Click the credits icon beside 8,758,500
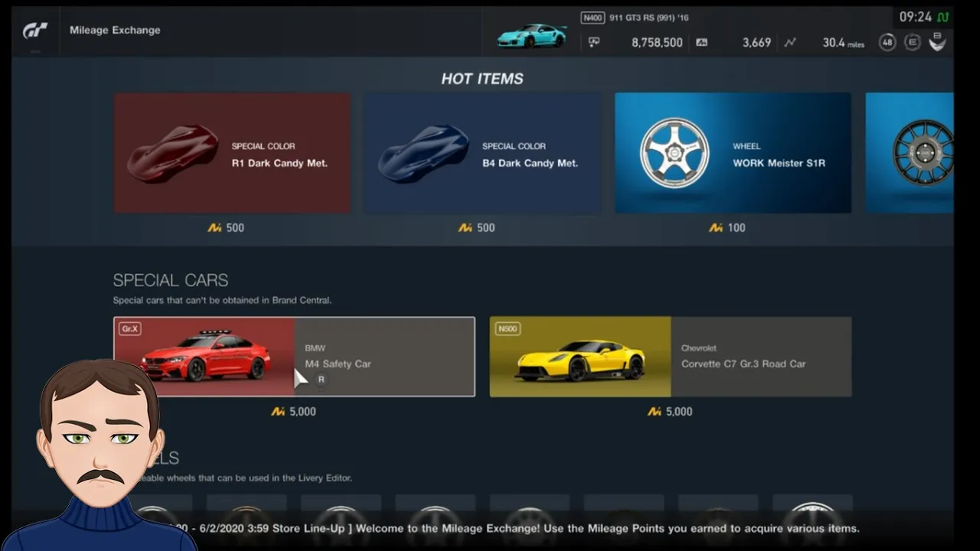This screenshot has height=551, width=980. [594, 43]
